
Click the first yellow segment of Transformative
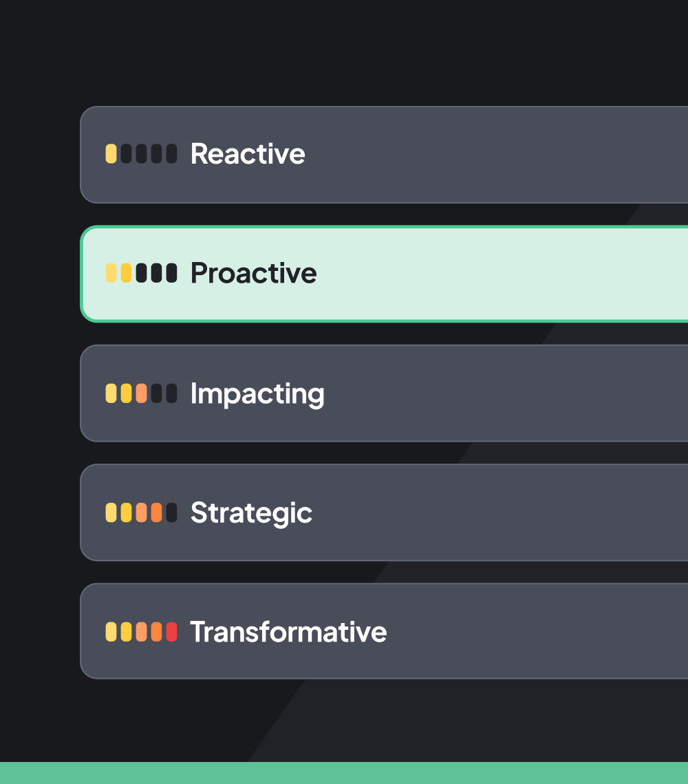point(112,631)
